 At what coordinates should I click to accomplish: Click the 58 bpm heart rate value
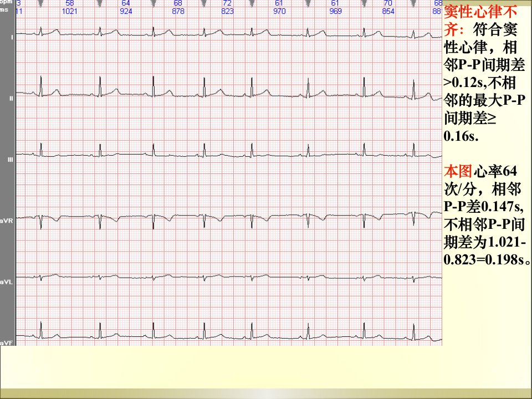(x=70, y=3)
